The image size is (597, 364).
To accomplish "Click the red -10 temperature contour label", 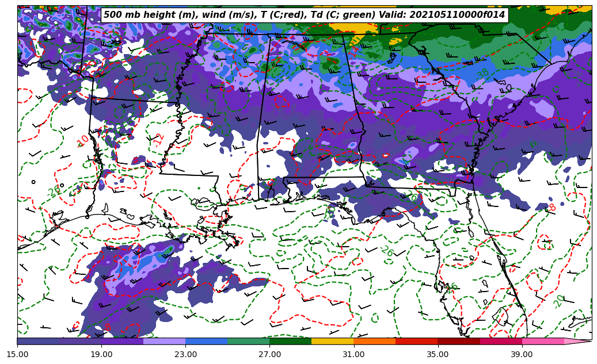I will point(83,140).
